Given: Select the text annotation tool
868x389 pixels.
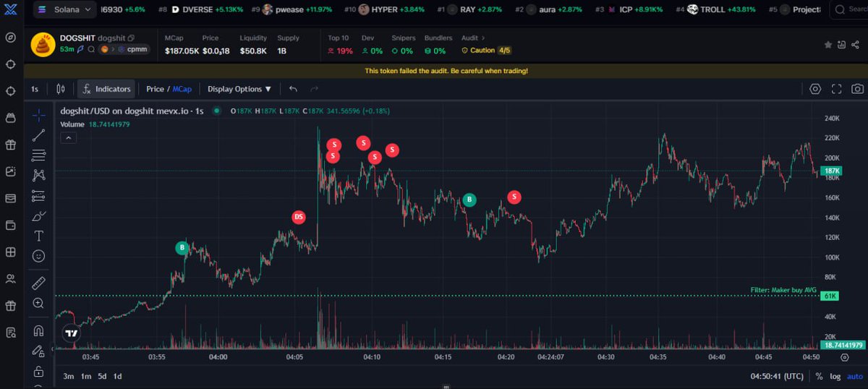Looking at the screenshot, I should pyautogui.click(x=38, y=236).
